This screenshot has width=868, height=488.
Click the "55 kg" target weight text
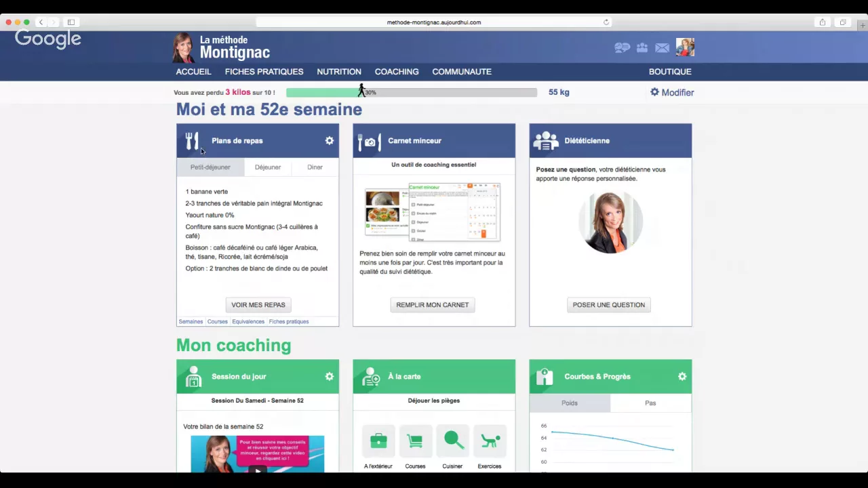click(x=559, y=92)
